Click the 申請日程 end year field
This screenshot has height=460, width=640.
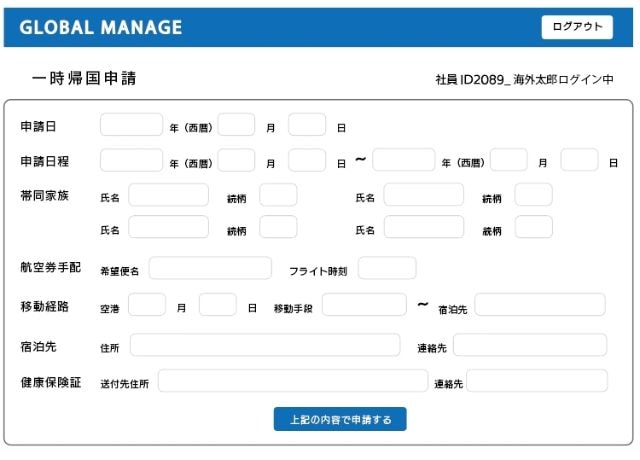point(403,160)
